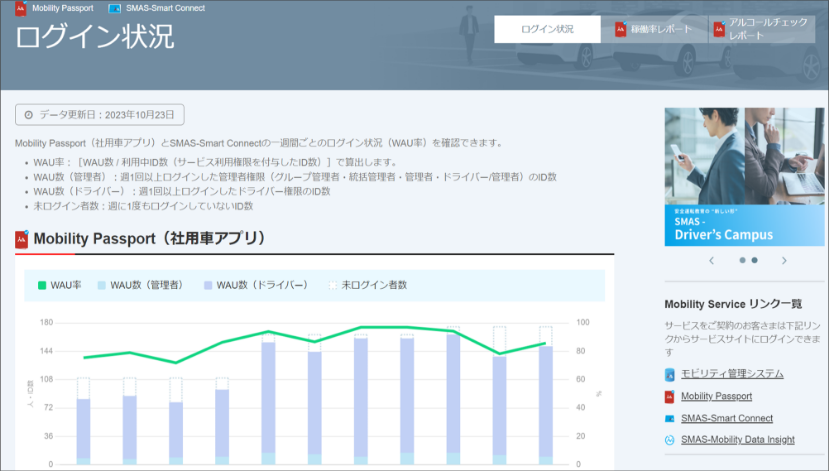Toggle the WAU数（管理者） legend swatch
Screen dimensions: 829x471
pyautogui.click(x=102, y=285)
